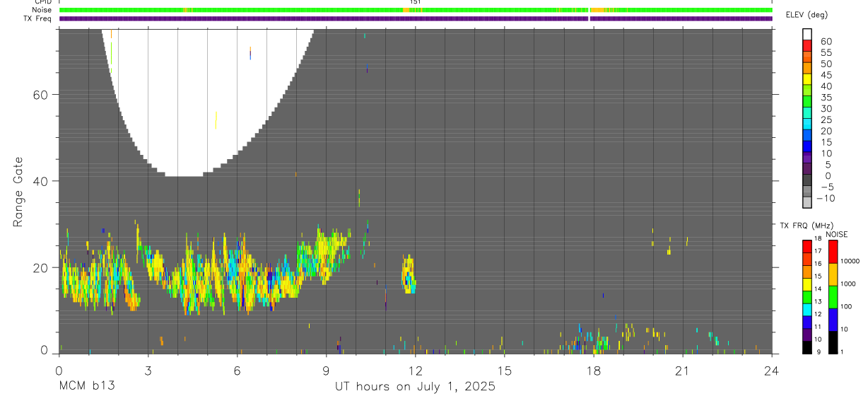Click the black bottom segment of TX FRQ bar

(x=807, y=347)
